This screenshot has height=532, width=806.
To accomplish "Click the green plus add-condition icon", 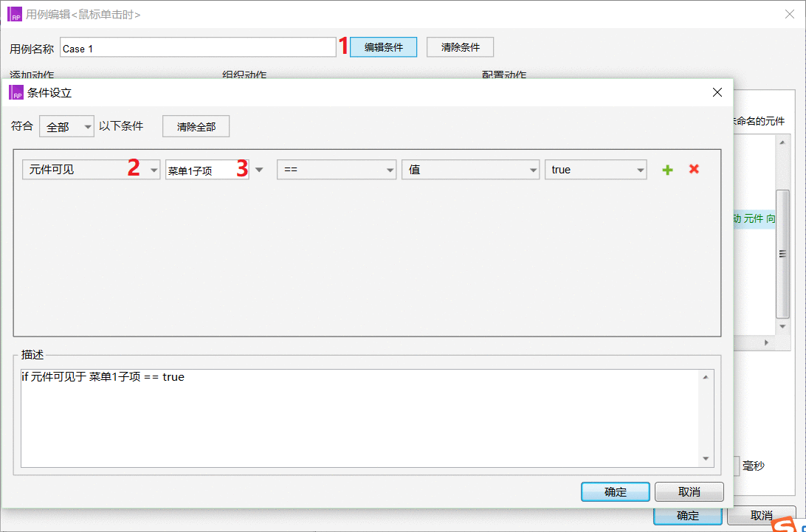I will coord(667,170).
